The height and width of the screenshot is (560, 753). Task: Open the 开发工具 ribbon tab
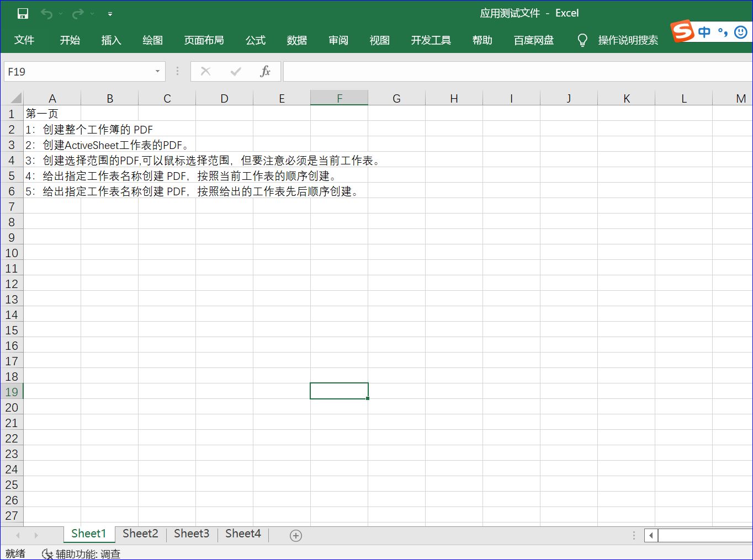pyautogui.click(x=431, y=40)
